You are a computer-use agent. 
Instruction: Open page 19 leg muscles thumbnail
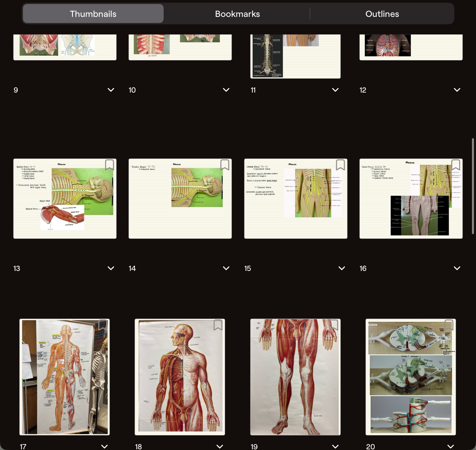click(295, 377)
